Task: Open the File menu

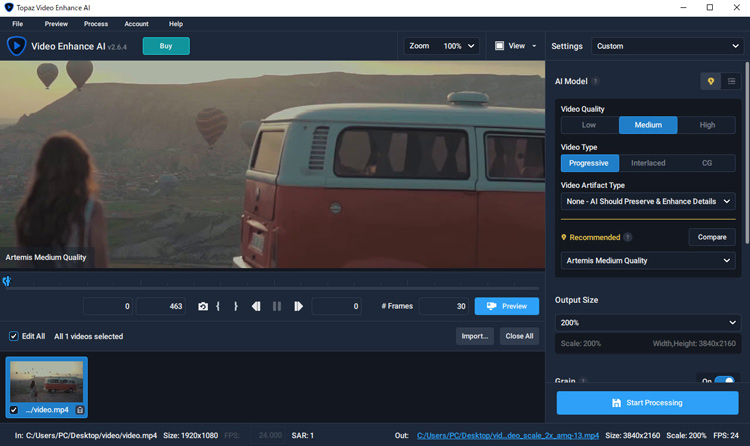Action: pyautogui.click(x=18, y=24)
